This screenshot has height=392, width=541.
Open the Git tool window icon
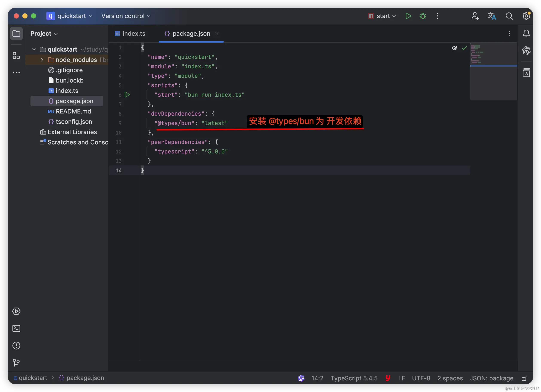point(16,363)
